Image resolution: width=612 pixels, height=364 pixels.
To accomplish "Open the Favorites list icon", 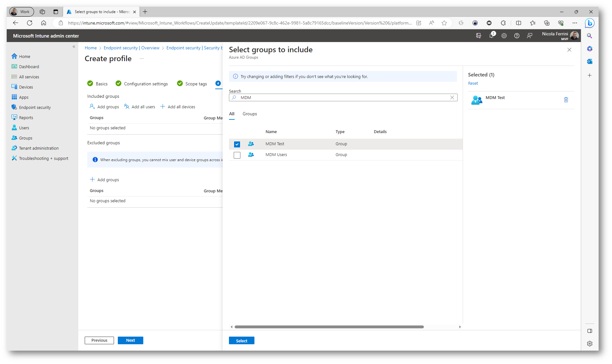I will pyautogui.click(x=533, y=23).
